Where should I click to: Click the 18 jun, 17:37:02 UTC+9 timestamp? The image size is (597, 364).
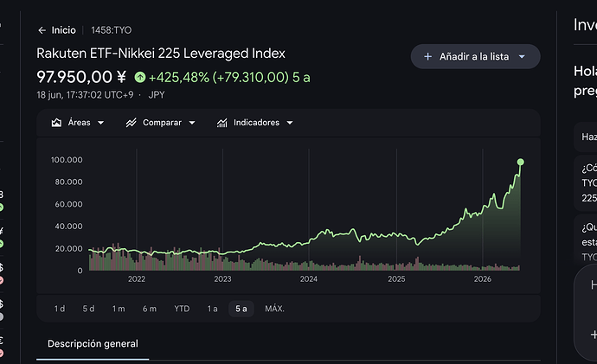(85, 95)
